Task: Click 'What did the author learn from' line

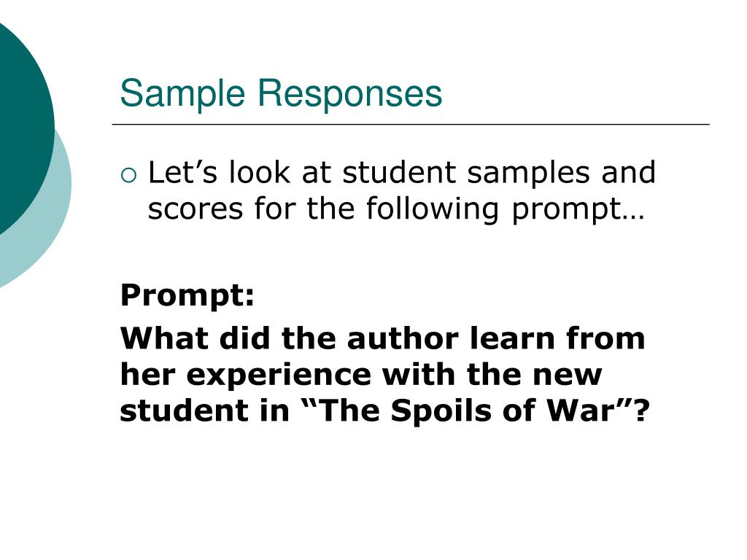Action: pyautogui.click(x=382, y=338)
